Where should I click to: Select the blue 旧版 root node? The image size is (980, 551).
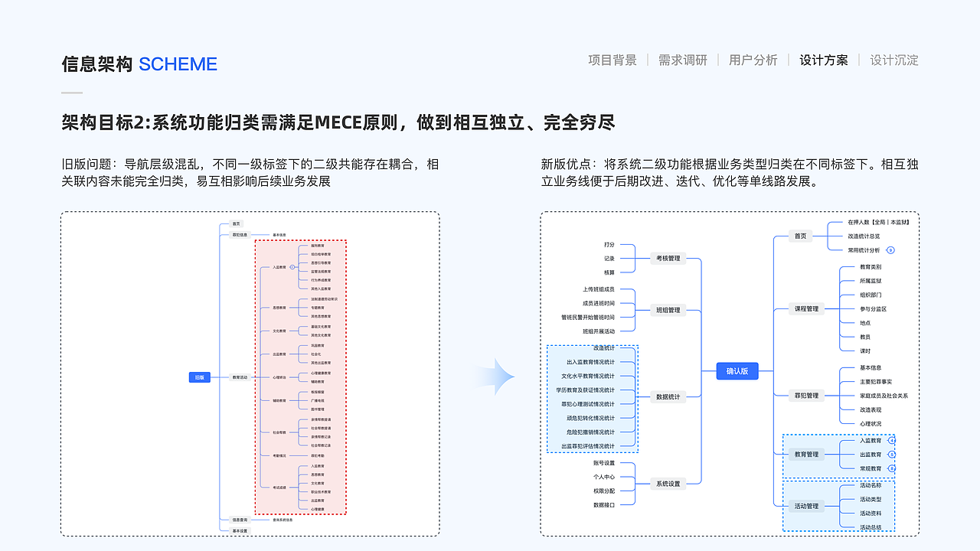[201, 377]
